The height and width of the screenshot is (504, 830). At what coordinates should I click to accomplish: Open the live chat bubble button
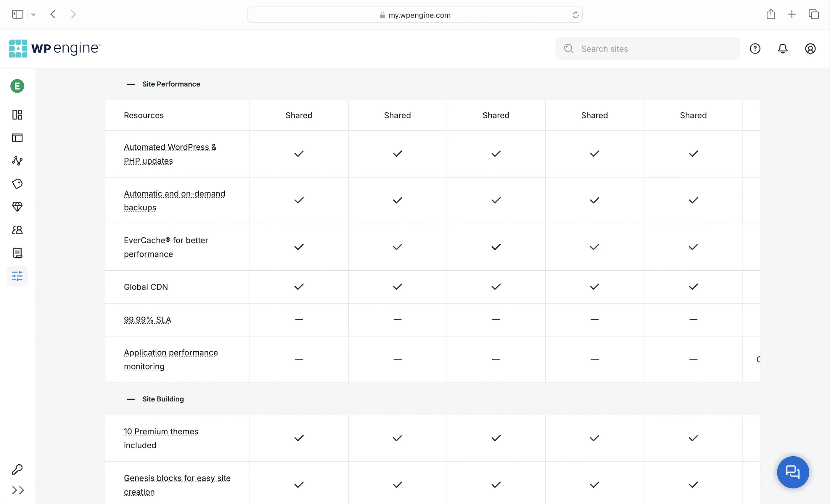[x=793, y=472]
